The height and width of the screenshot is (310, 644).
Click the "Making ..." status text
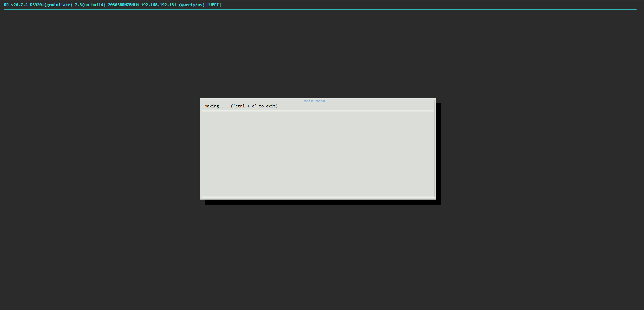point(216,106)
